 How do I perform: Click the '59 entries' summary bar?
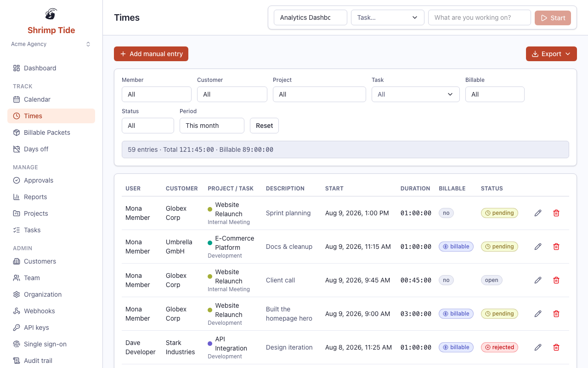coord(345,149)
